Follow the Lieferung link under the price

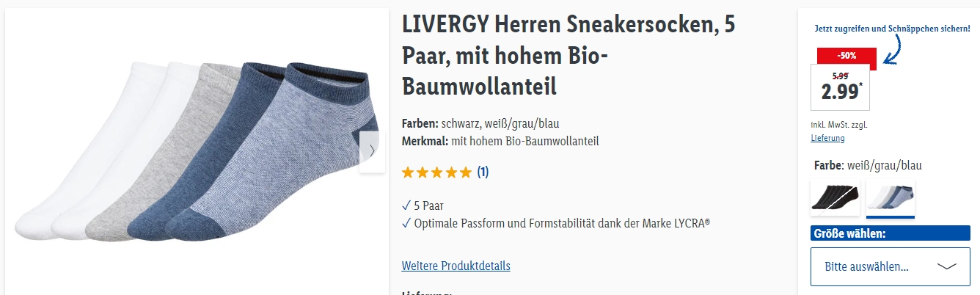[827, 138]
